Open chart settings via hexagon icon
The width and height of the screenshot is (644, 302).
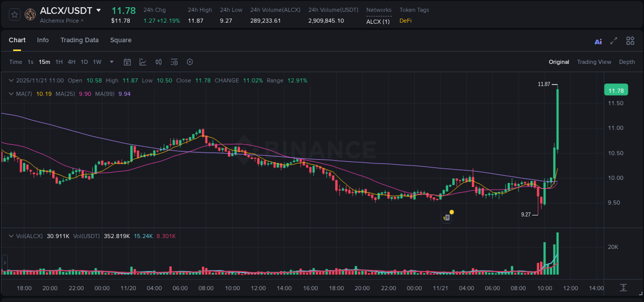[190, 62]
